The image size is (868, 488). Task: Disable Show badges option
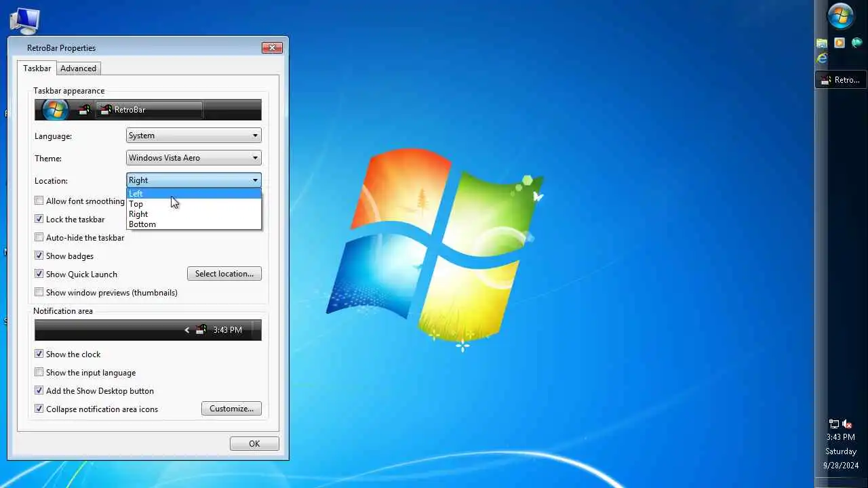point(39,256)
